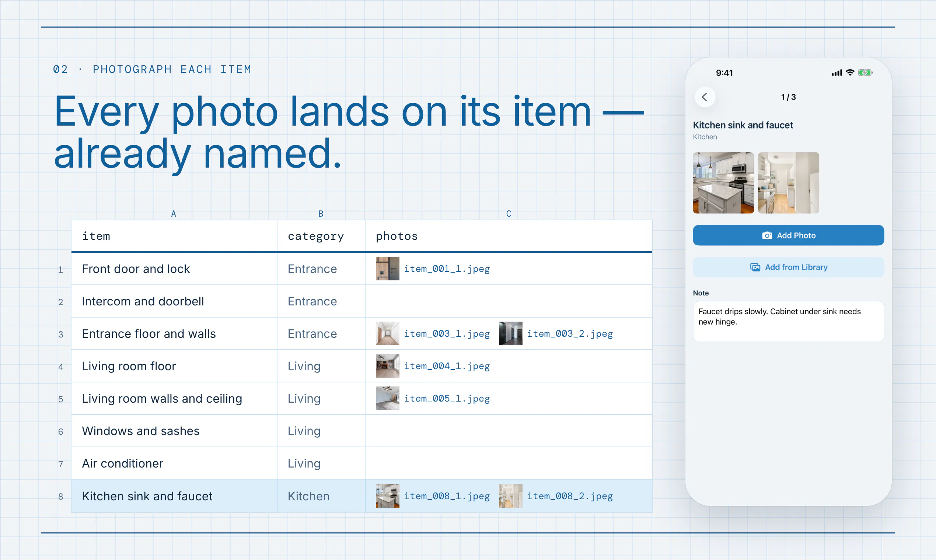Click the library icon in Add from Library

click(755, 267)
